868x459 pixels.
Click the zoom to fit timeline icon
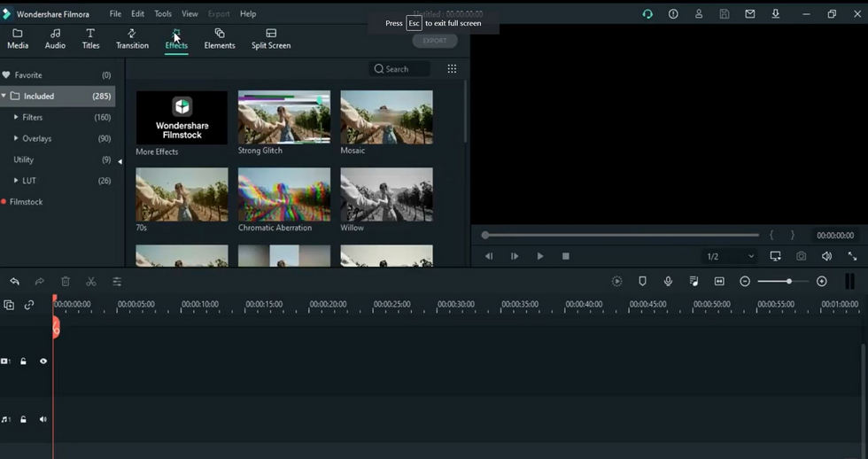point(719,282)
